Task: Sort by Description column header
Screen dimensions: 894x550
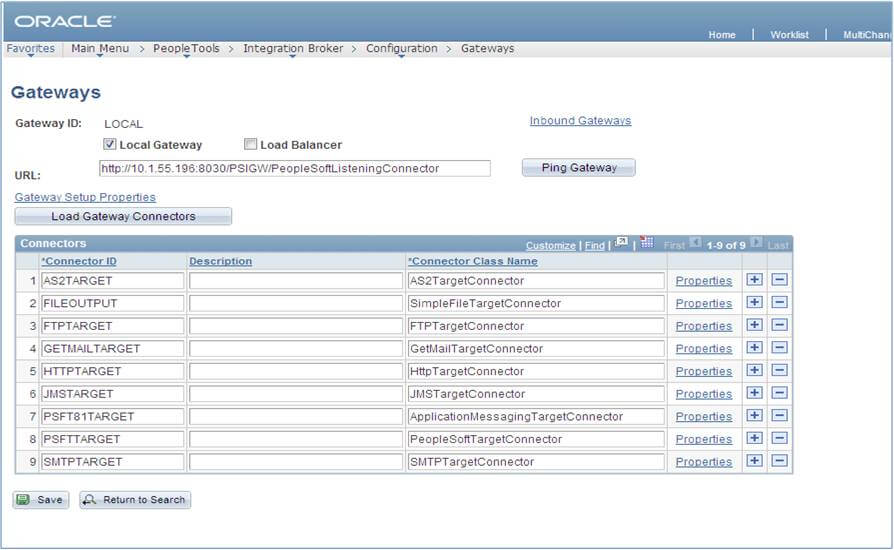Action: 221,261
